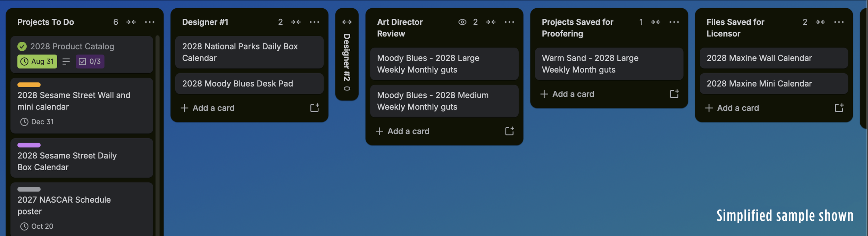Image resolution: width=868 pixels, height=236 pixels.
Task: Click orange label on Sesame Street Wall card
Action: 29,85
